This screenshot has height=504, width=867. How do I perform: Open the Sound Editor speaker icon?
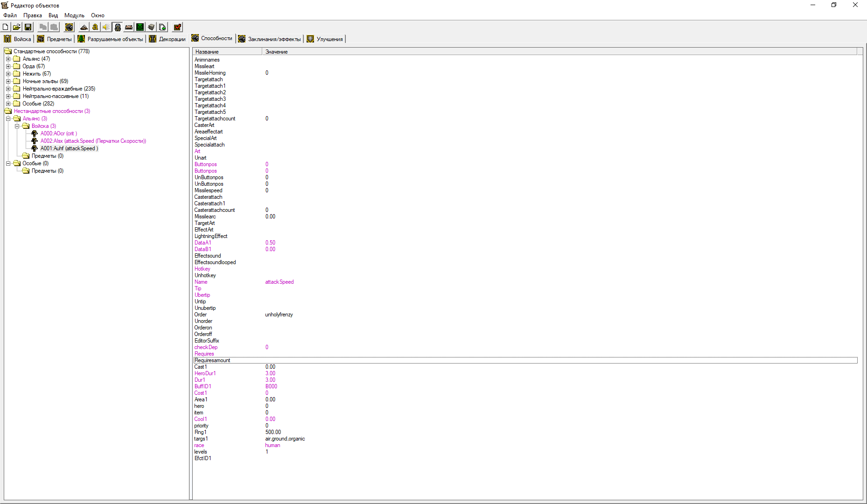click(x=106, y=27)
